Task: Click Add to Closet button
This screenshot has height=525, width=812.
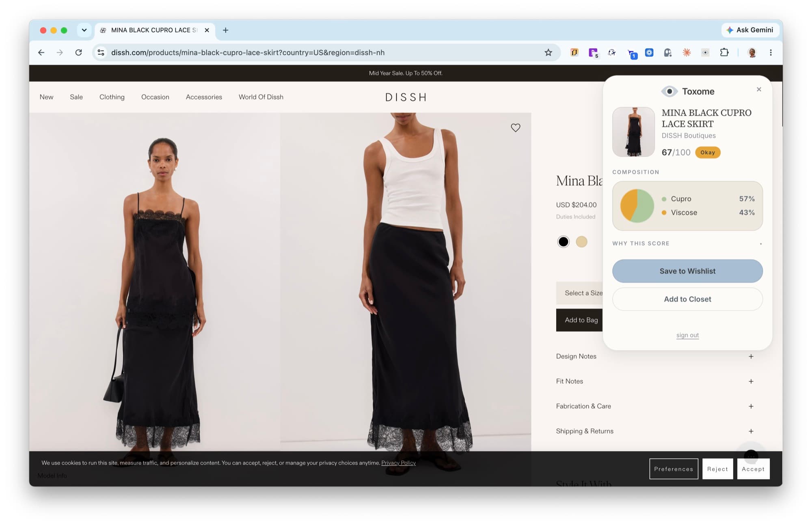Action: pyautogui.click(x=687, y=299)
